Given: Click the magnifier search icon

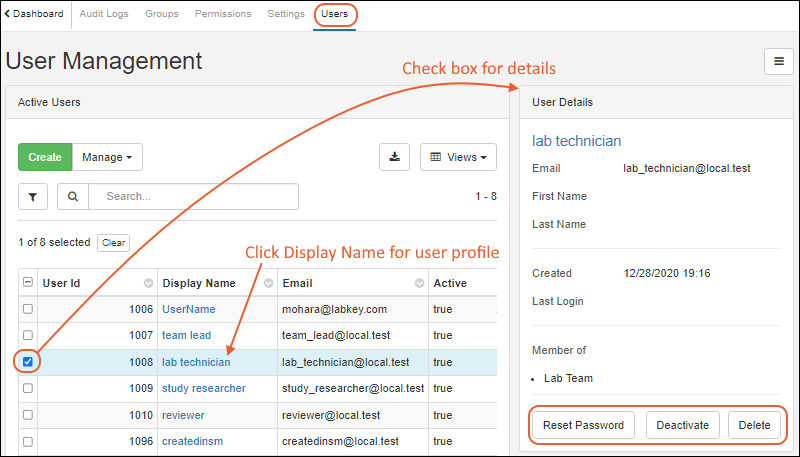Looking at the screenshot, I should coord(73,197).
